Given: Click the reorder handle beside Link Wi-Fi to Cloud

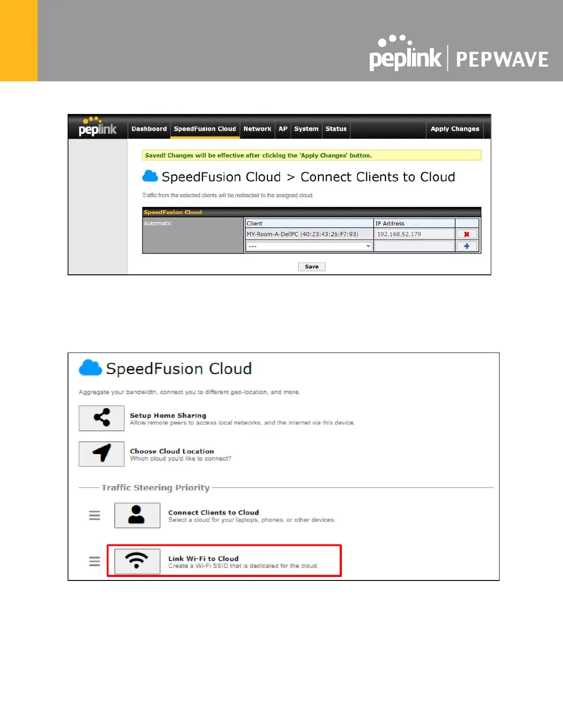Looking at the screenshot, I should point(94,561).
